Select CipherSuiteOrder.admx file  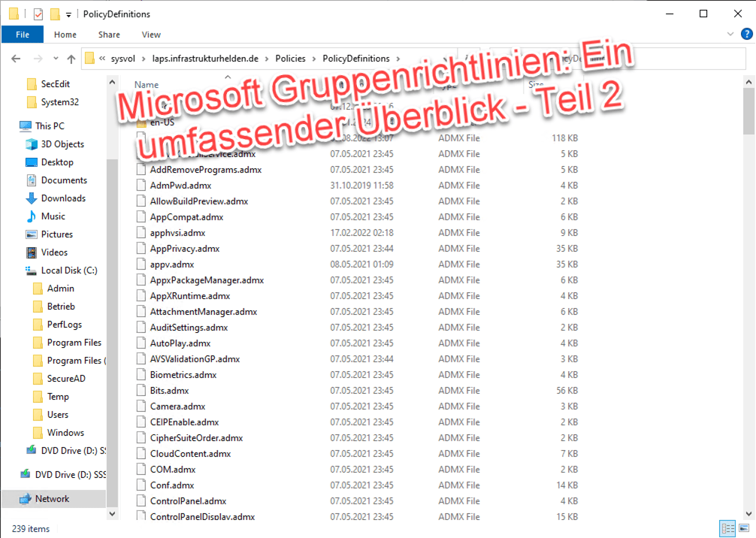coord(196,438)
